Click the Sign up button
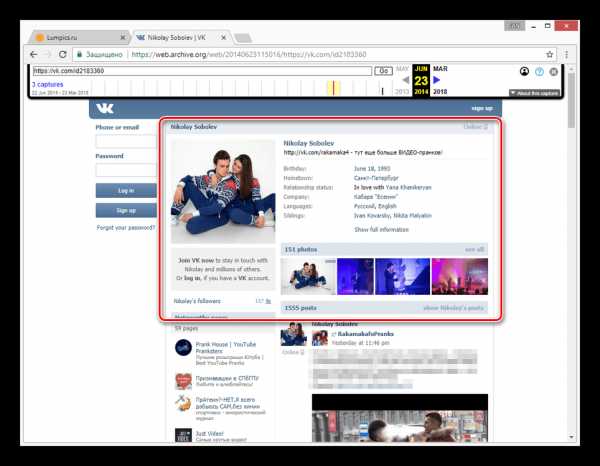This screenshot has height=466, width=600. click(126, 210)
